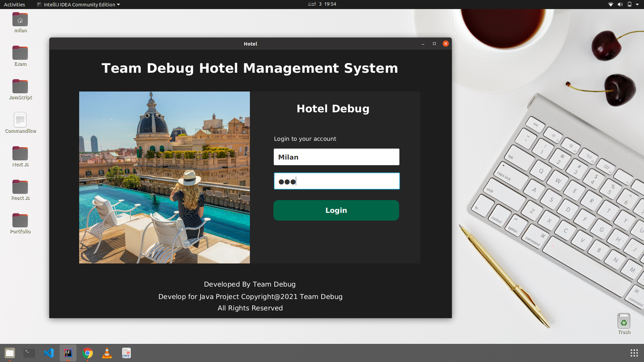
Task: Open the Trash on the desktop
Action: 624,321
